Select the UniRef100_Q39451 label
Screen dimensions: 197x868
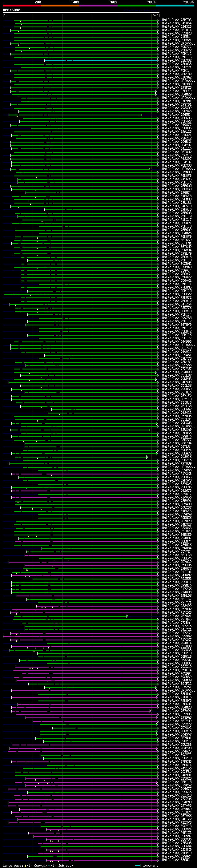coord(177,355)
